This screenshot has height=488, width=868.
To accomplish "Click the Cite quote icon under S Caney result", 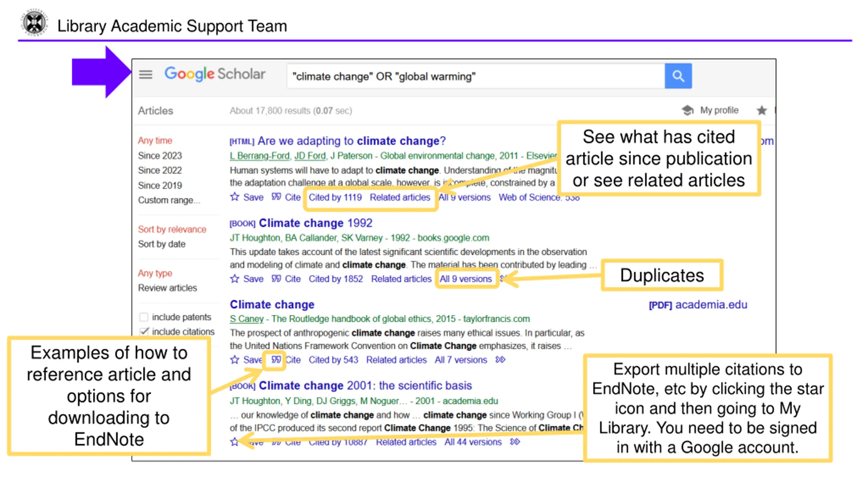I will 276,359.
